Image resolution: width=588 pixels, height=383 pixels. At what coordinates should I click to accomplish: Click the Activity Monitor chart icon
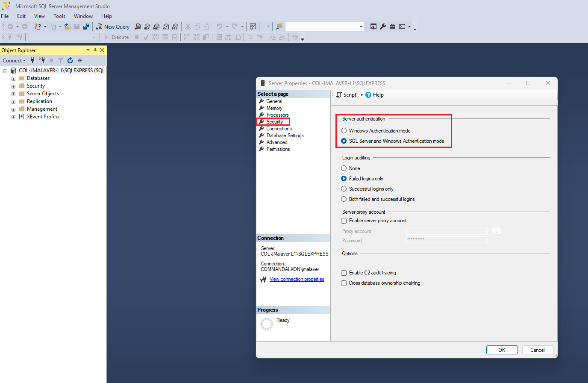point(253,27)
